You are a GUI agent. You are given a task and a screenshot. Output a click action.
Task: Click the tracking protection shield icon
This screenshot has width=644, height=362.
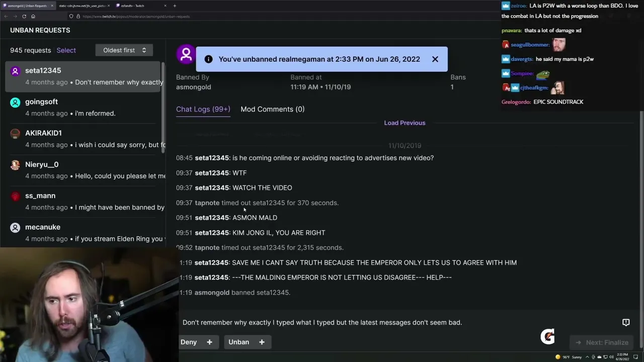71,16
